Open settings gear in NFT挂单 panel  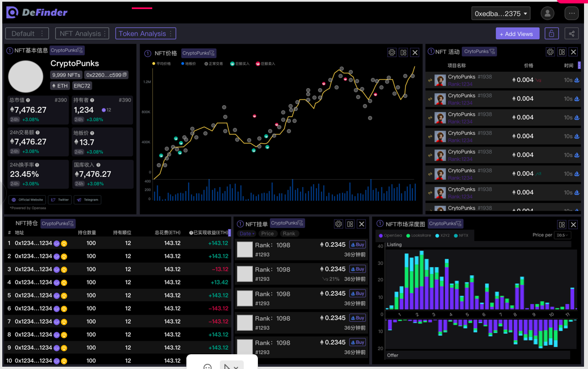click(339, 224)
